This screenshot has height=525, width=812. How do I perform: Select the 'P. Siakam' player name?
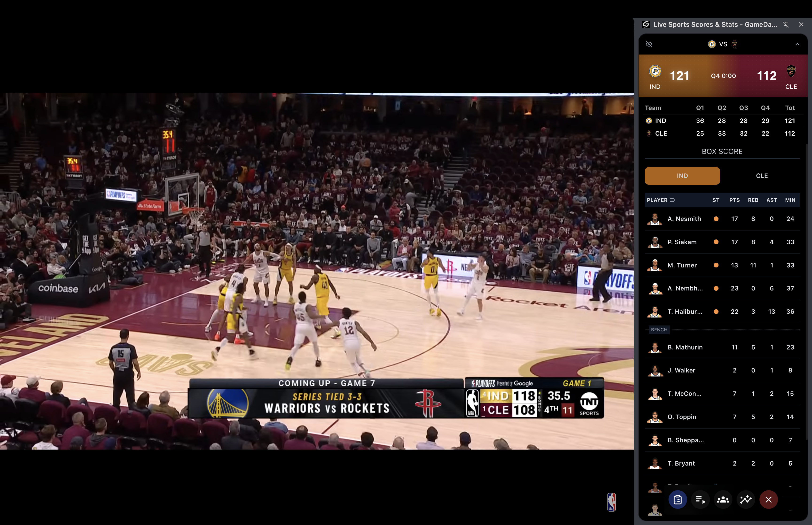click(682, 242)
